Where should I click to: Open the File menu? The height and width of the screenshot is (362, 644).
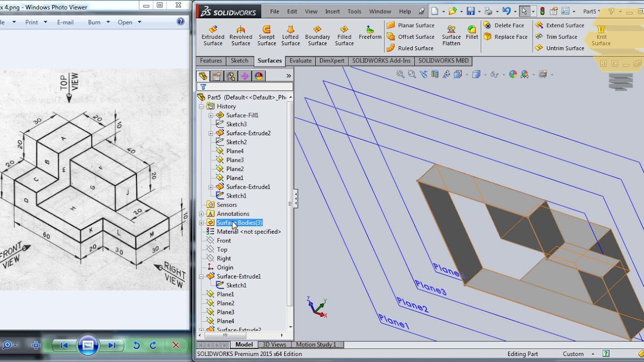point(275,12)
